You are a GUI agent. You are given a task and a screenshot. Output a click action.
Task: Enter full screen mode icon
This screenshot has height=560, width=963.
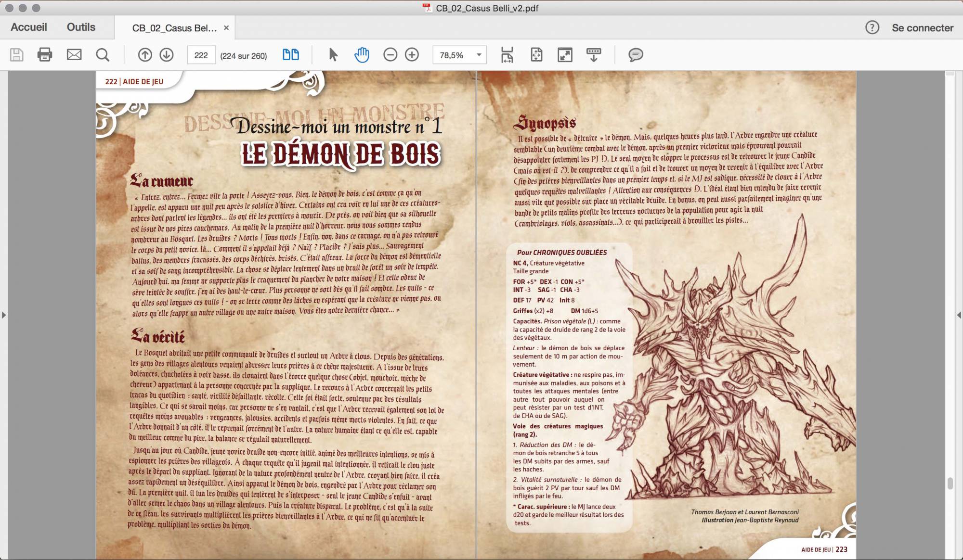coord(565,55)
